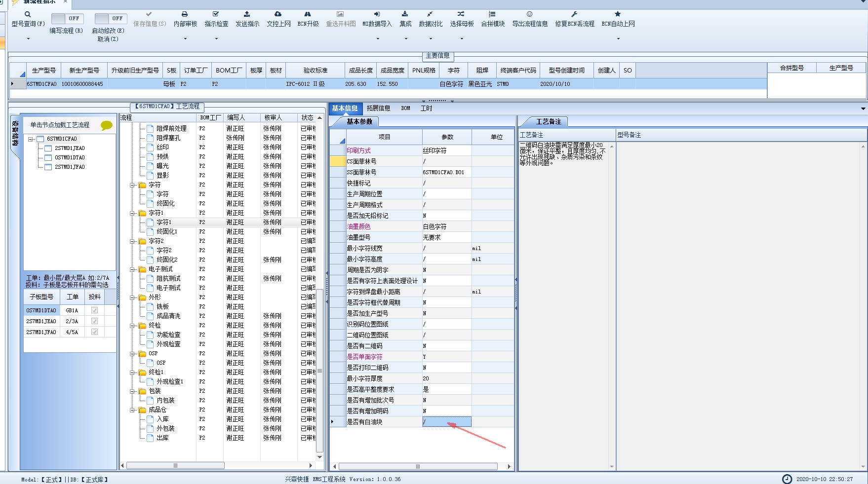Sort by the 编写人 column header

point(241,117)
